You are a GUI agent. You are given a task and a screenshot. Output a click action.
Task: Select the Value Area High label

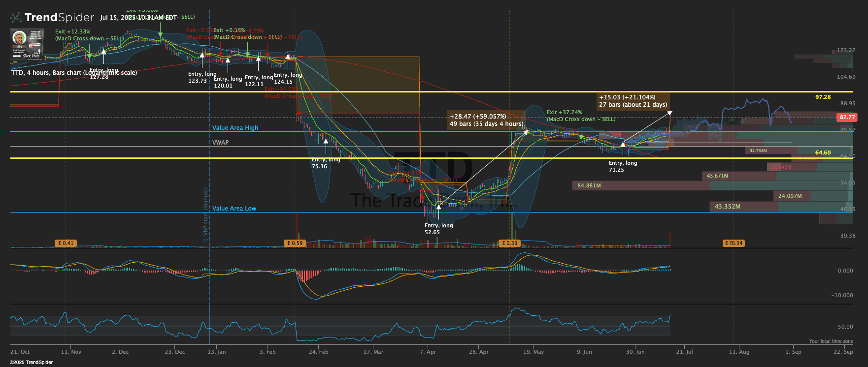235,128
